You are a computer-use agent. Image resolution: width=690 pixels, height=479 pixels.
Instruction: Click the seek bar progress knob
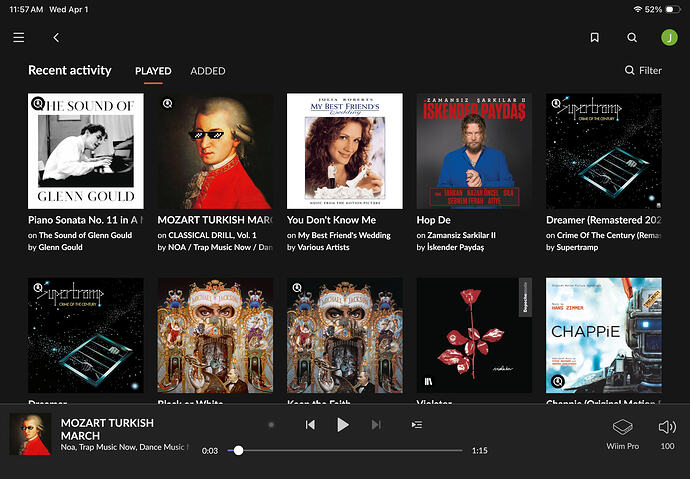pyautogui.click(x=239, y=450)
